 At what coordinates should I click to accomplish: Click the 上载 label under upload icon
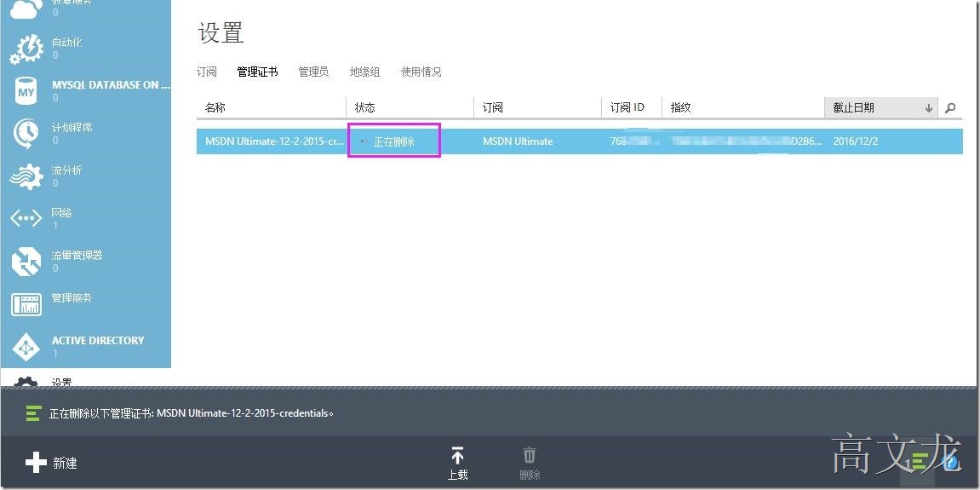click(x=457, y=475)
